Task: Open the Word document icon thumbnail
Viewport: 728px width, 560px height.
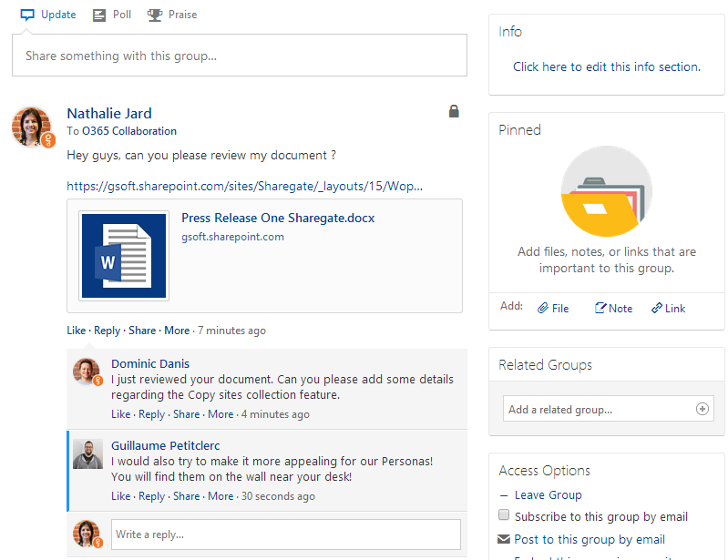Action: pyautogui.click(x=124, y=256)
